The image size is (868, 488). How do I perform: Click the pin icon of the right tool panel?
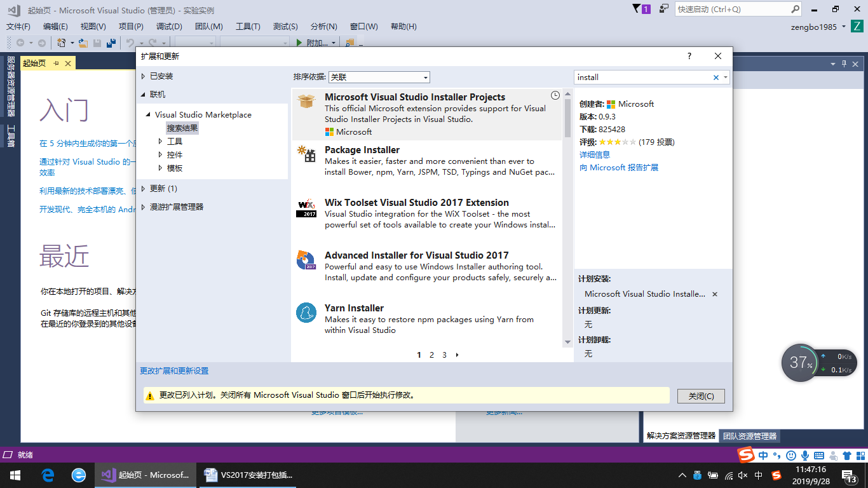tap(844, 64)
